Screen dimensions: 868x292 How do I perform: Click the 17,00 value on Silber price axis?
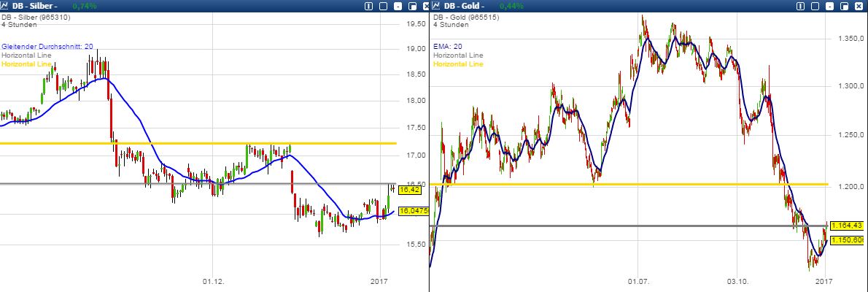coord(416,155)
